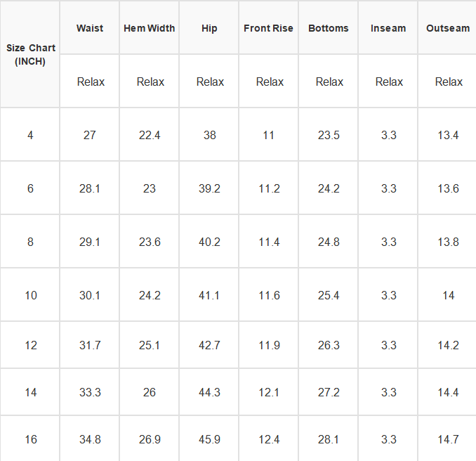Image resolution: width=476 pixels, height=461 pixels.
Task: Click the Waist column header
Action: (90, 28)
